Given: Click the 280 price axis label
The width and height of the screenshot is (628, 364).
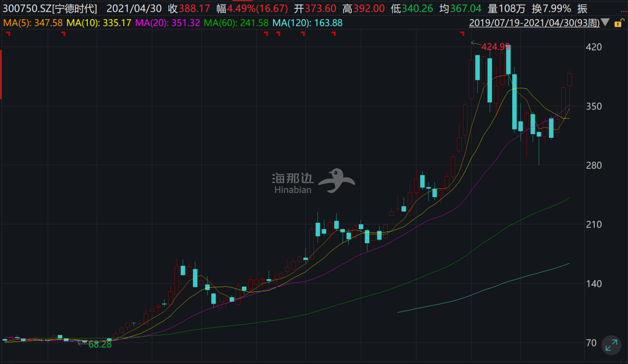Looking at the screenshot, I should [594, 165].
